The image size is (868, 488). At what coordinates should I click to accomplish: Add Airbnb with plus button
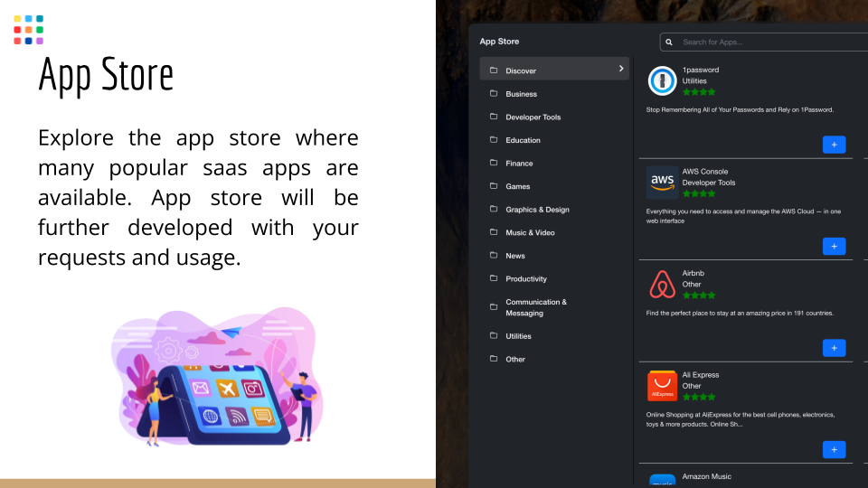click(x=834, y=348)
